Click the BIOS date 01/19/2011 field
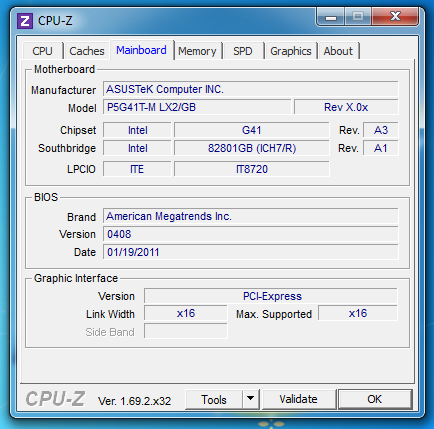This screenshot has height=429, width=434. click(250, 252)
